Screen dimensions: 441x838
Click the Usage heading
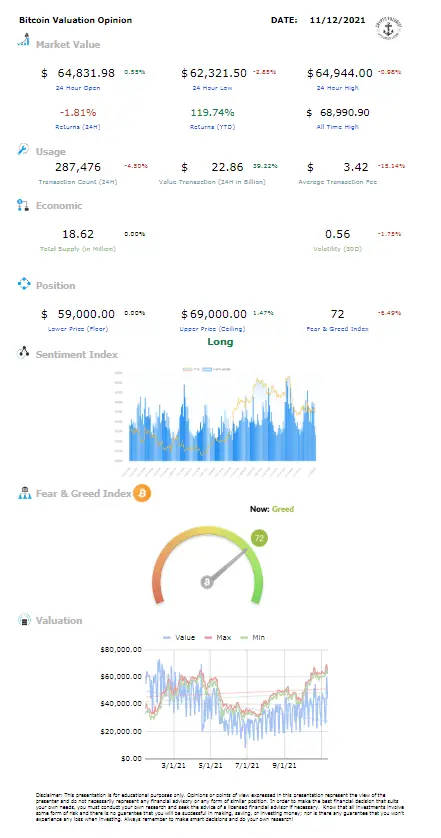point(51,152)
